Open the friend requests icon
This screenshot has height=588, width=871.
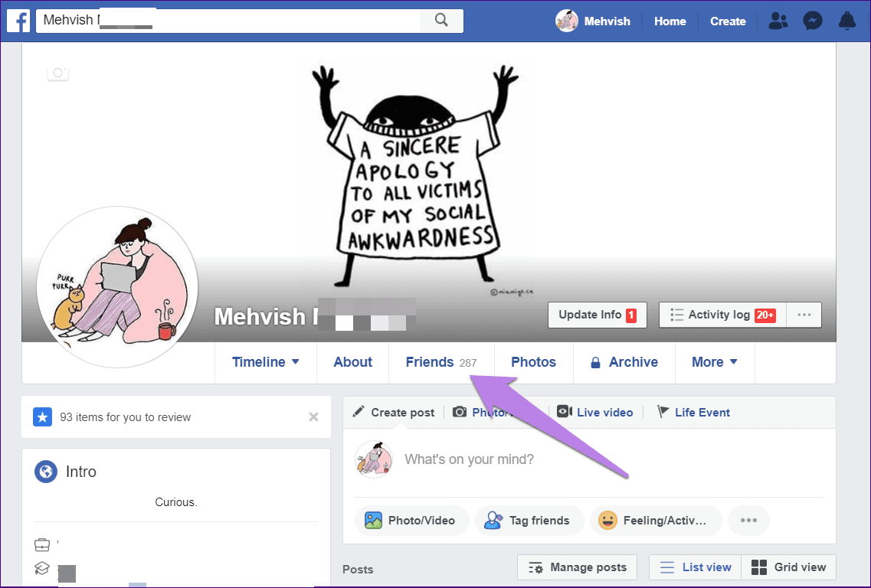point(778,21)
